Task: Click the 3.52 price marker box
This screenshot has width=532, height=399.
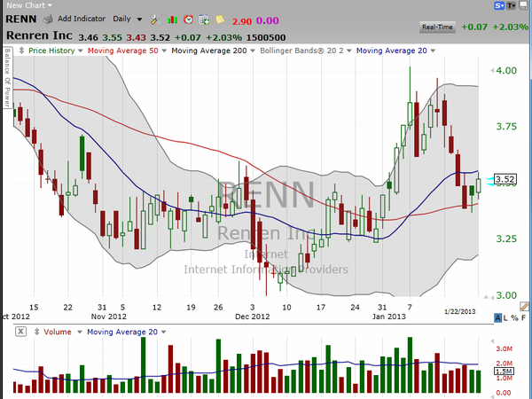Action: [505, 179]
